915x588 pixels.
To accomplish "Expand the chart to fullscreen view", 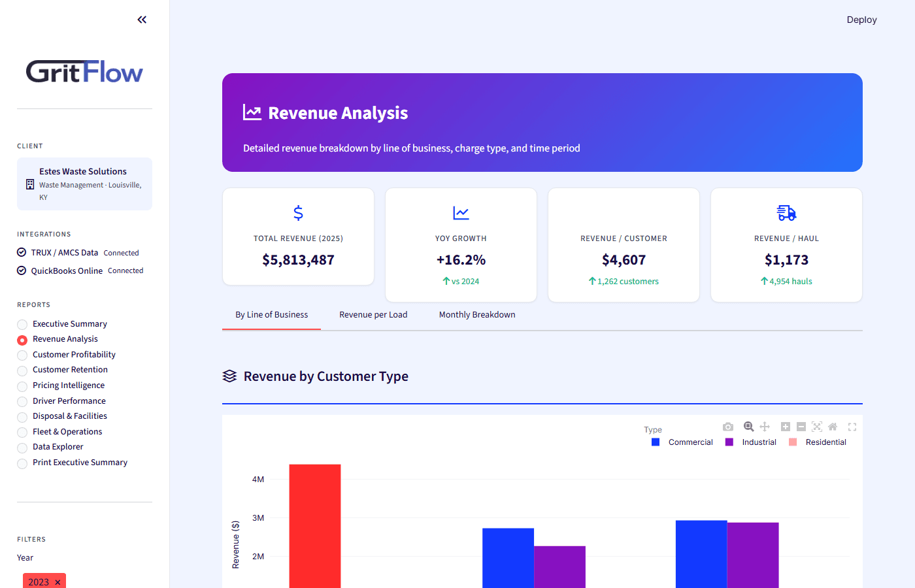I will coord(852,427).
